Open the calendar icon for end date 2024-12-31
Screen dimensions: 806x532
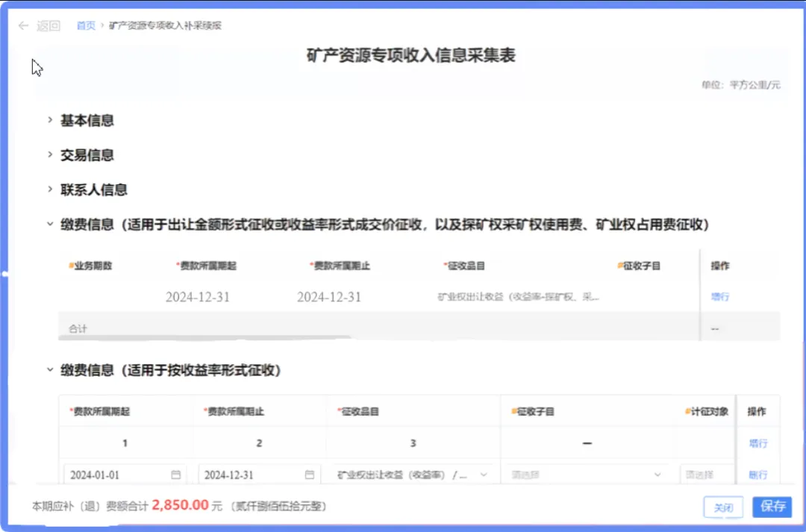point(310,475)
